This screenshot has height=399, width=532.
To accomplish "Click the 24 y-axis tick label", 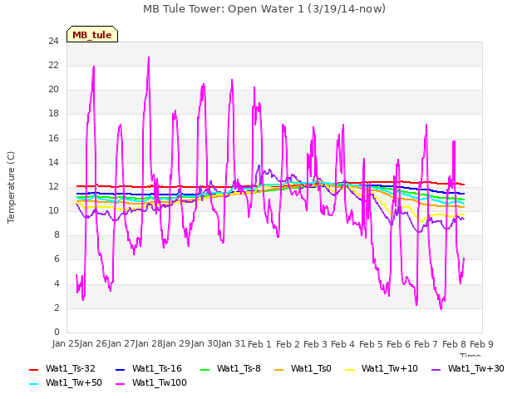I will (x=53, y=42).
